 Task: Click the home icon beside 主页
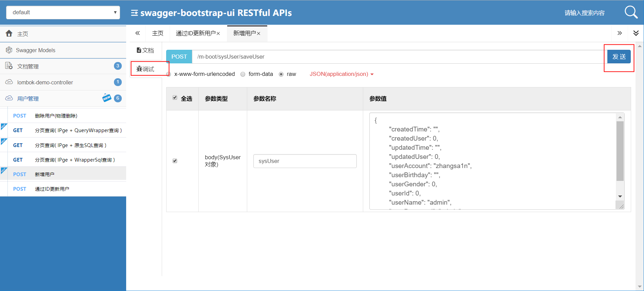click(9, 34)
